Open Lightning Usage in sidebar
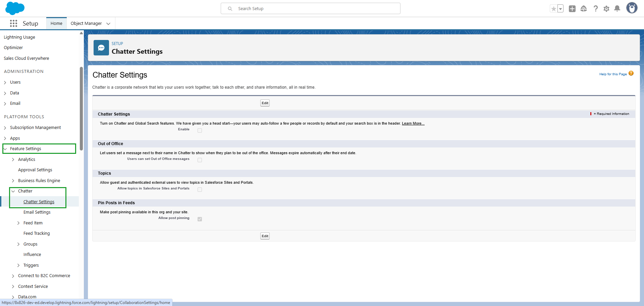The width and height of the screenshot is (644, 306). (x=19, y=37)
